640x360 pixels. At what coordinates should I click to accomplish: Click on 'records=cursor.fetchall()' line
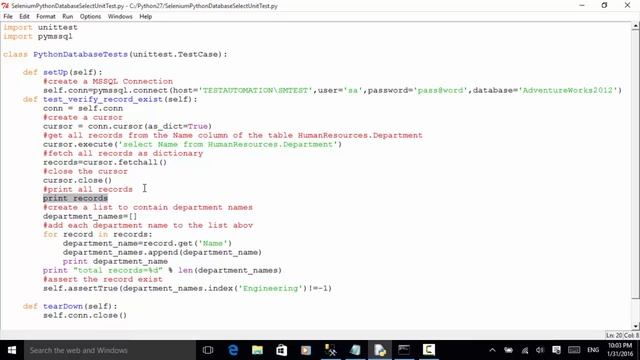[x=105, y=162]
